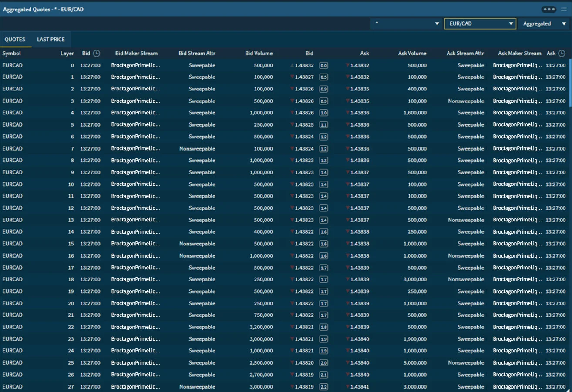Click the up arrow beside bid 1.43832
Screen dimensions: 572x392
[292, 65]
